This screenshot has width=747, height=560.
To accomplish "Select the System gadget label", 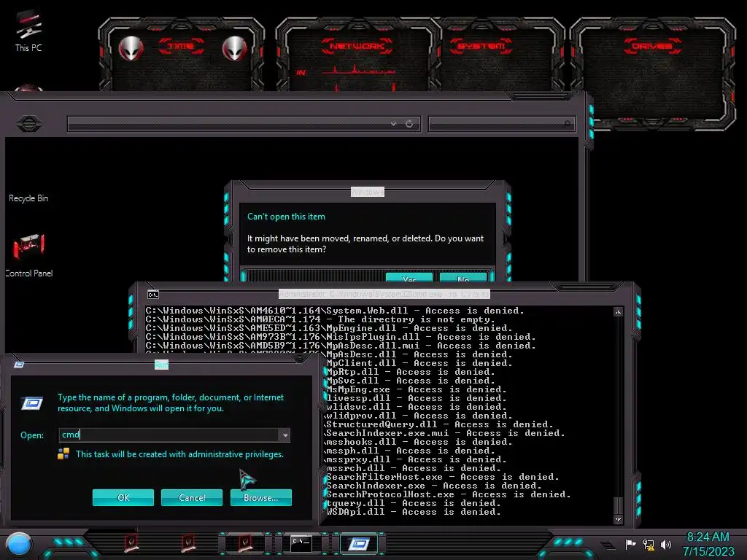I will click(x=481, y=46).
